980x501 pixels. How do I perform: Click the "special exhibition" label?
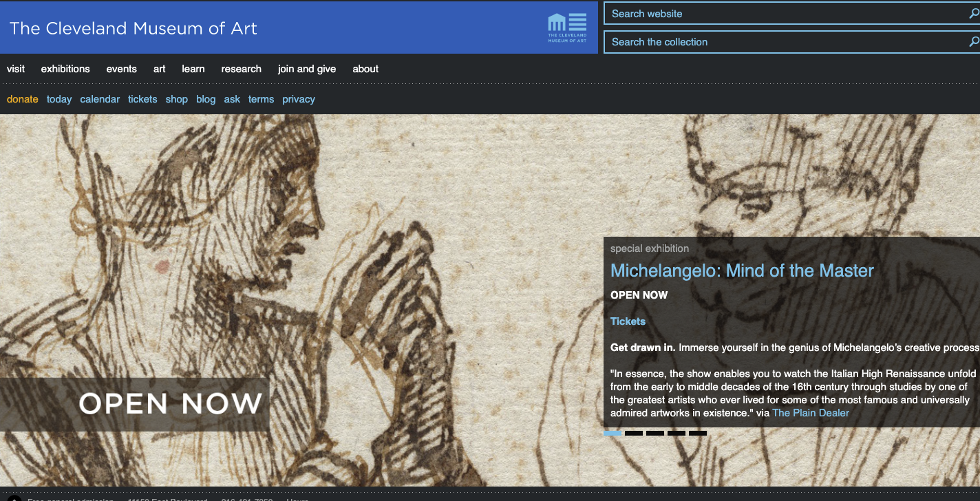(650, 248)
